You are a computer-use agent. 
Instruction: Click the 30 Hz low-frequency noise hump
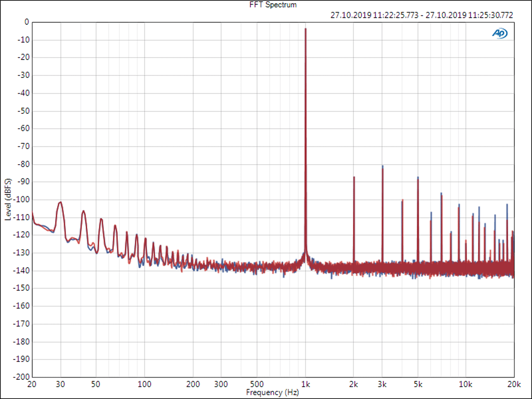[60, 203]
